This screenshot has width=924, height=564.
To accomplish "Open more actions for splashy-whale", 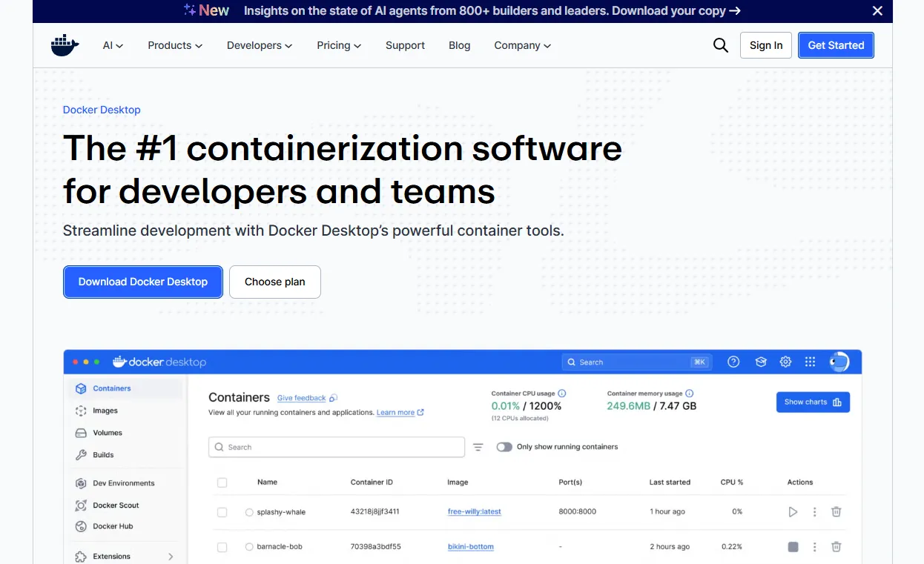I will 815,511.
